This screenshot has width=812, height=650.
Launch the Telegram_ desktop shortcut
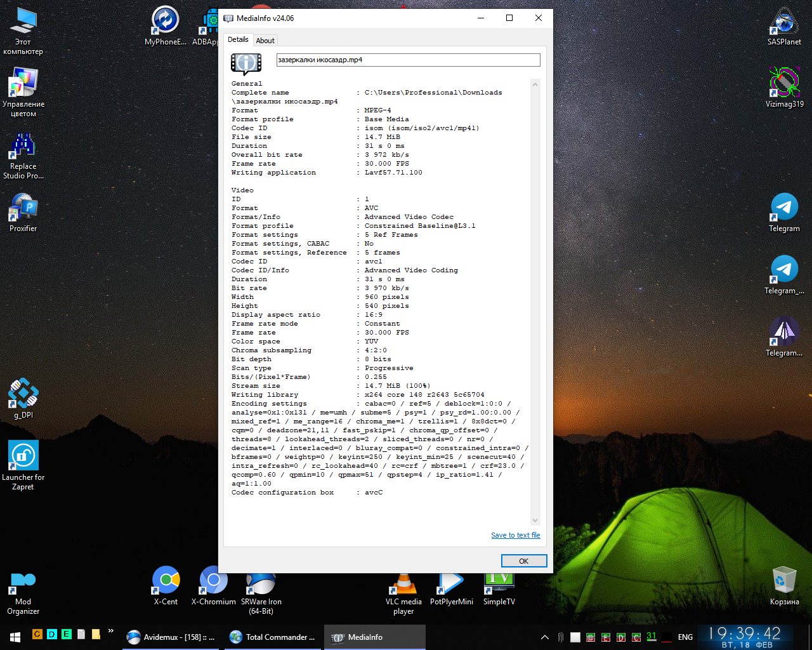(785, 275)
